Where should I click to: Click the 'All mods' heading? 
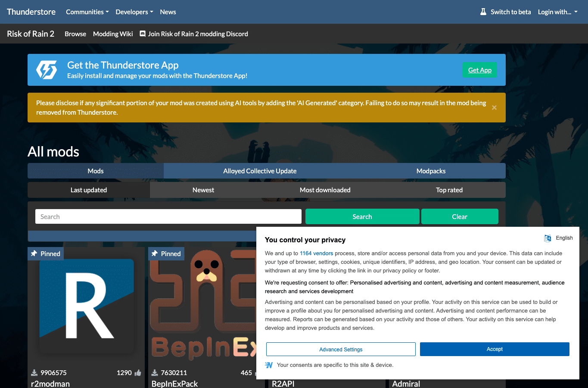click(x=53, y=152)
